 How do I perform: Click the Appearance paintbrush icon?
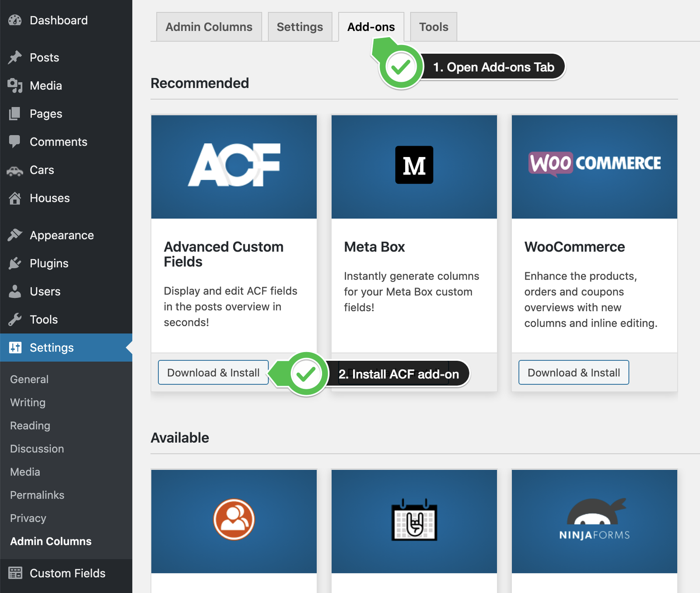(x=15, y=235)
